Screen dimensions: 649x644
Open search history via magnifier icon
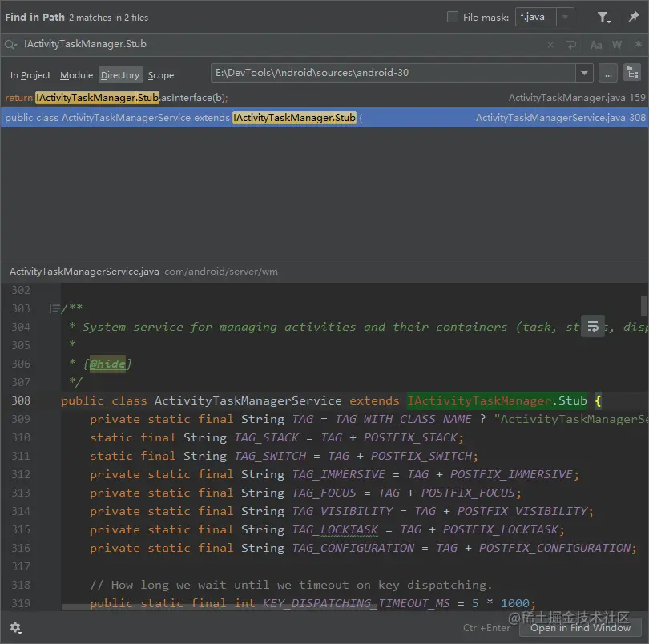10,45
